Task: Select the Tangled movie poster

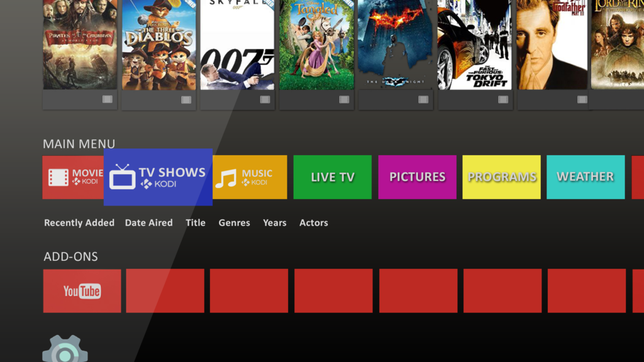Action: tap(317, 45)
